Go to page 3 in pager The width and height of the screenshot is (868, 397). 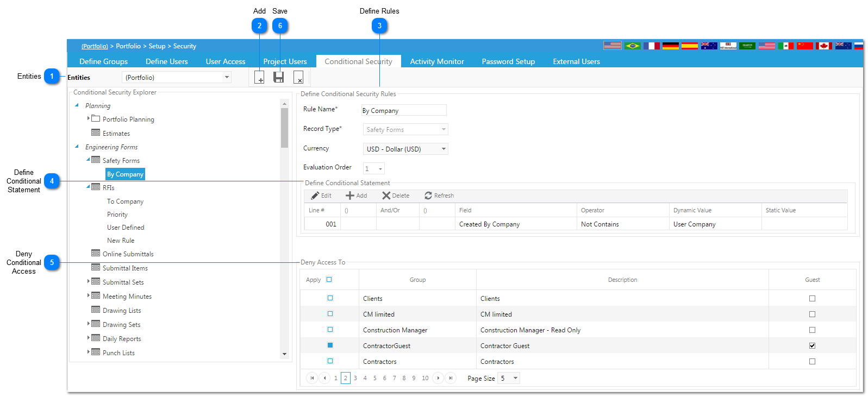[355, 378]
